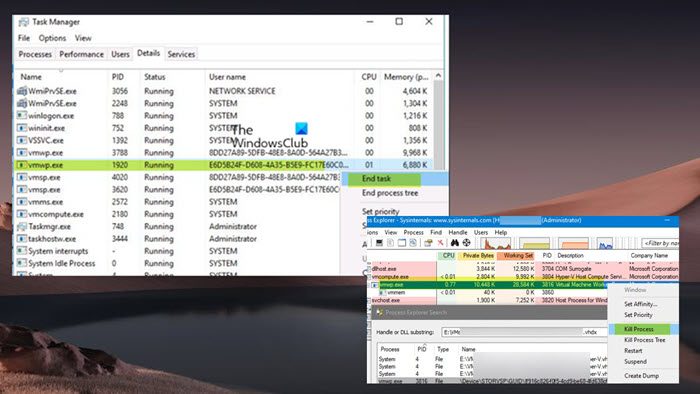Open the View menu in Task Manager
The width and height of the screenshot is (700, 394).
click(x=83, y=38)
